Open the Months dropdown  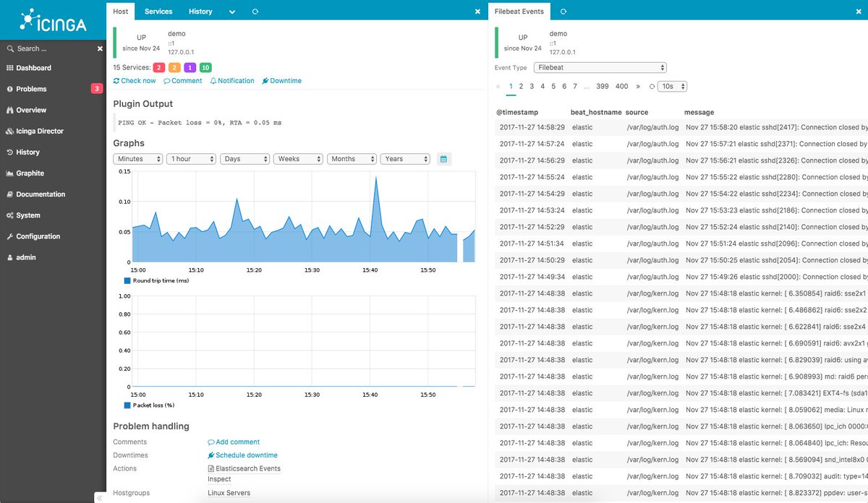(352, 159)
